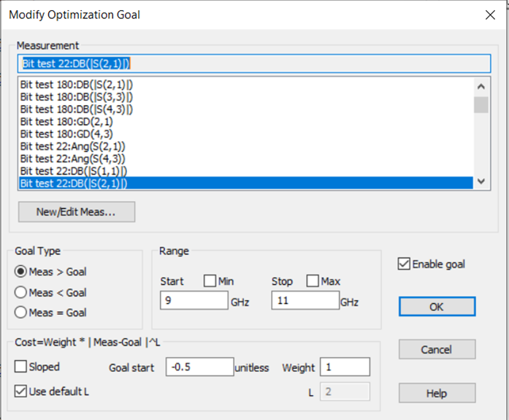
Task: Click the Stop frequency input field
Action: click(x=305, y=300)
